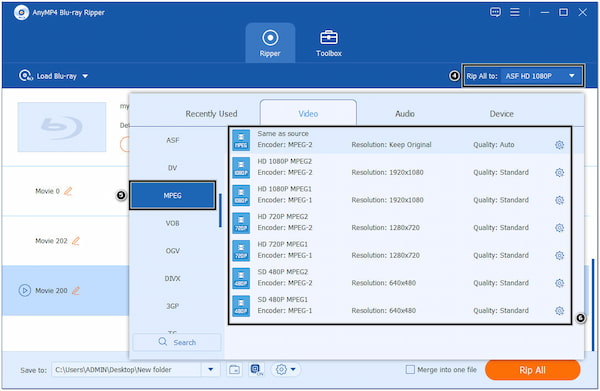Switch to the Device tab
Image resolution: width=600 pixels, height=391 pixels.
(501, 114)
